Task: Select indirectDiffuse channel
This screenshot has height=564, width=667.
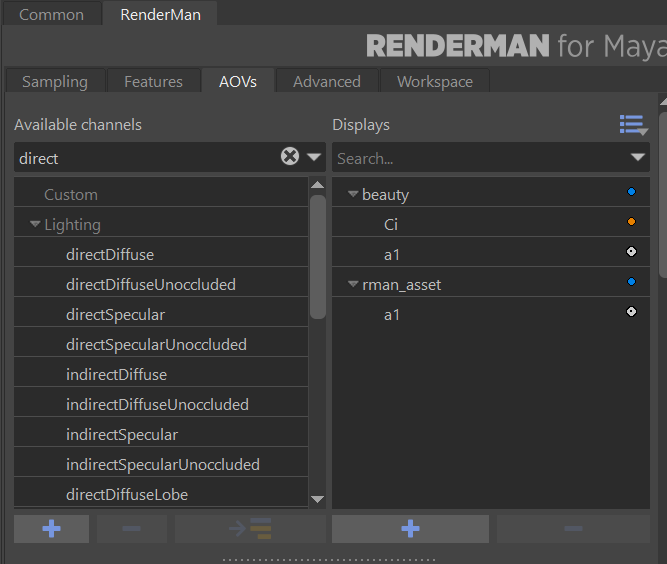Action: click(x=161, y=374)
